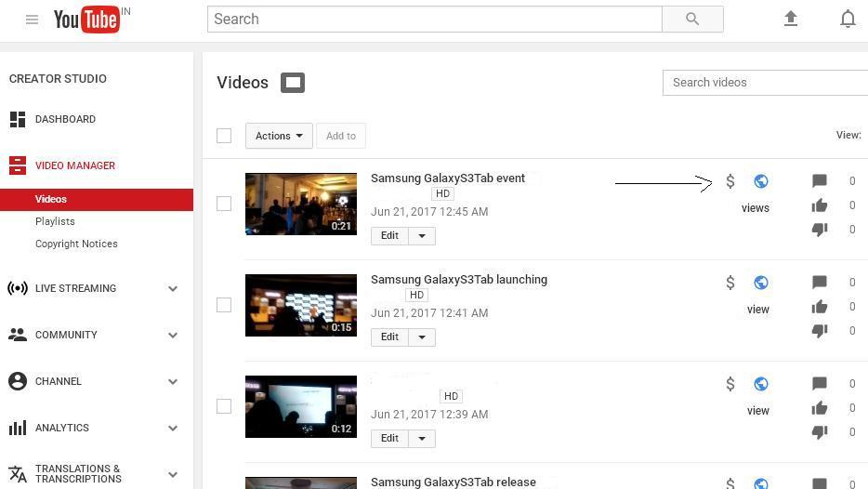
Task: Expand the Community section
Action: 173,335
